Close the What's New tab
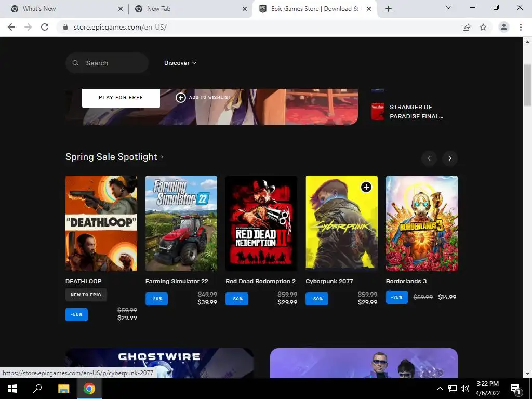Image resolution: width=532 pixels, height=399 pixels. 120,9
